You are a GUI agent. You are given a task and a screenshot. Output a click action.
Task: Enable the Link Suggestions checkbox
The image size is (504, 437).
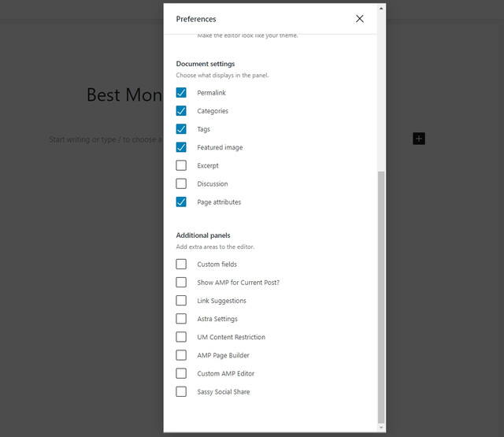[x=181, y=301]
